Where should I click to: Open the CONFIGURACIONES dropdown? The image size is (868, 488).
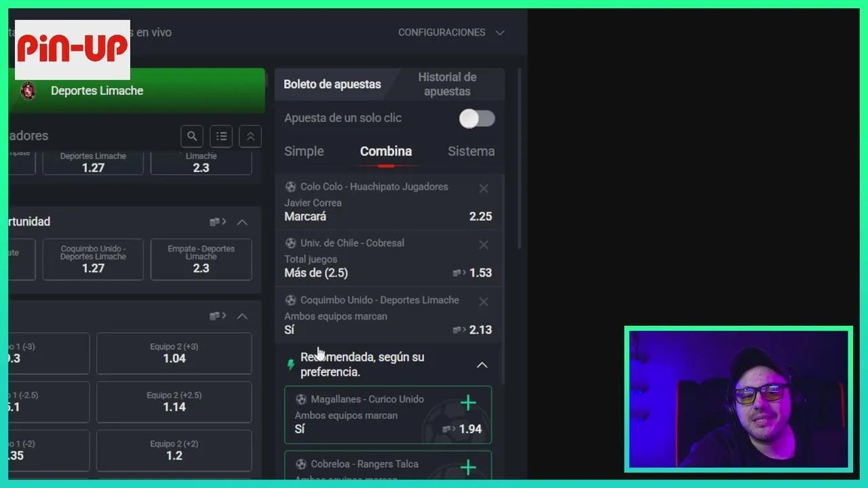click(451, 33)
